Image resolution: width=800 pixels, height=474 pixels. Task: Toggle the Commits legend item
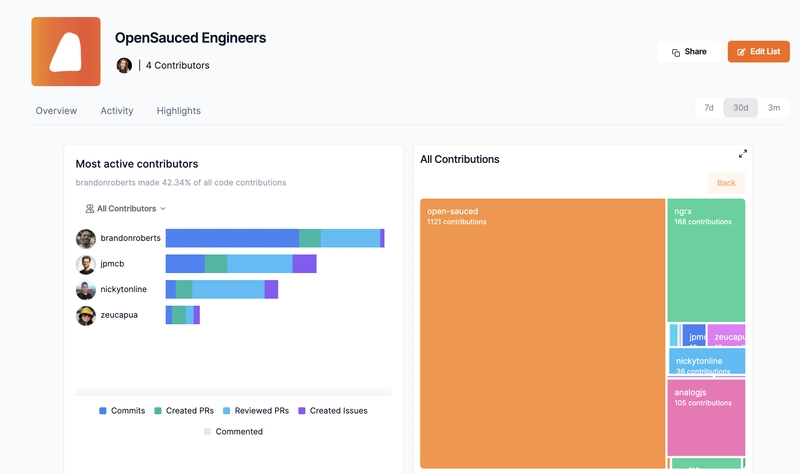click(122, 411)
